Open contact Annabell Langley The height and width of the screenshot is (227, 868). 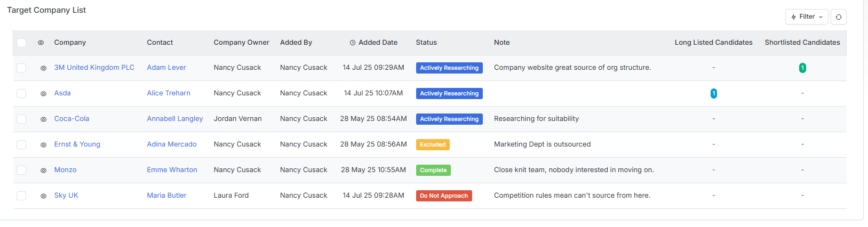tap(175, 119)
